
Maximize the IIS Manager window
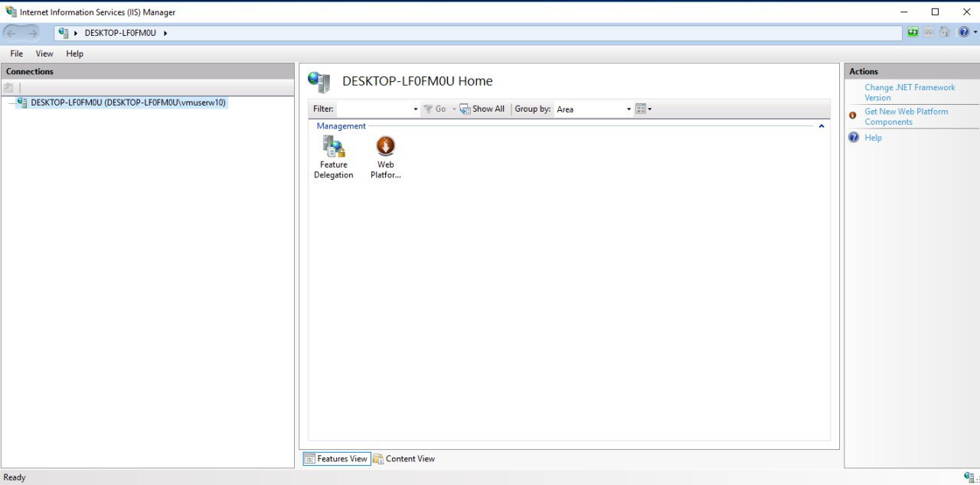935,11
